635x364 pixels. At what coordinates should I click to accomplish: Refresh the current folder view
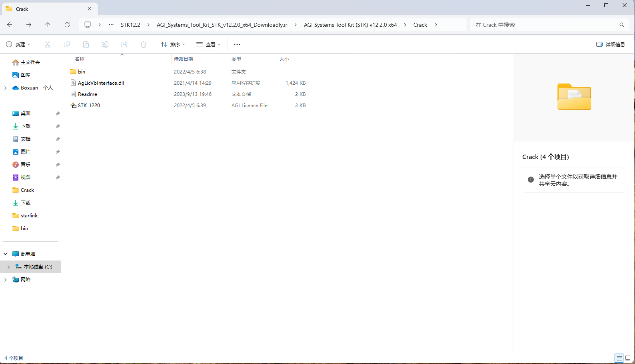click(67, 25)
